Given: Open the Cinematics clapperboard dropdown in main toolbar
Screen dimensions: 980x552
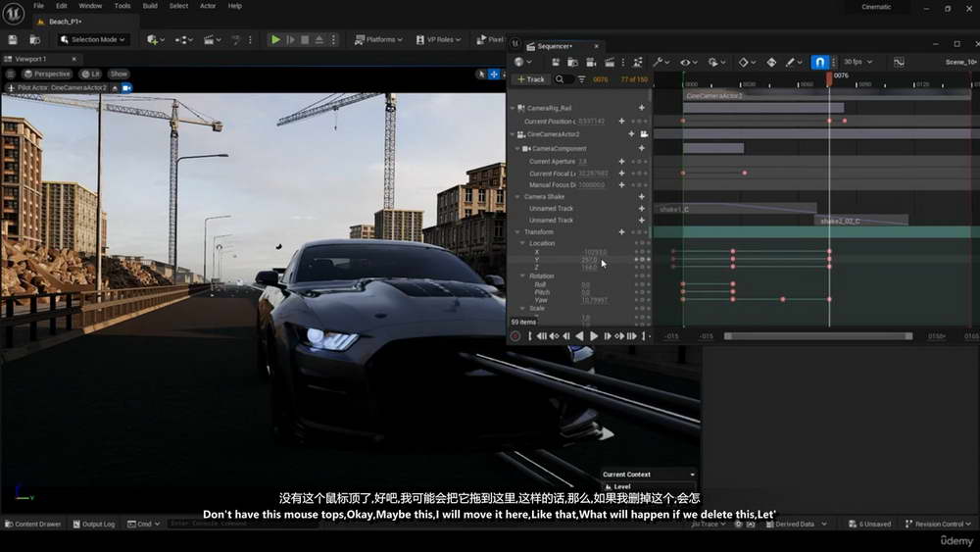Looking at the screenshot, I should click(212, 39).
